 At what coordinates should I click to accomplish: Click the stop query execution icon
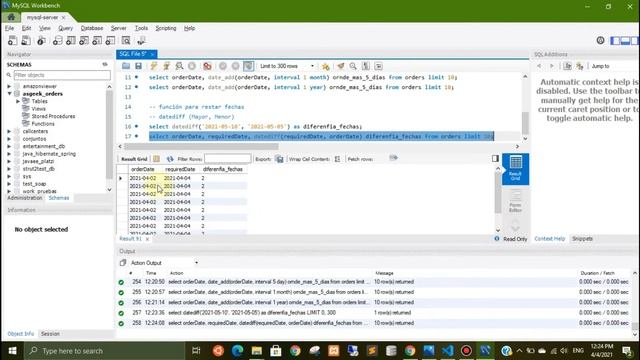pos(192,66)
